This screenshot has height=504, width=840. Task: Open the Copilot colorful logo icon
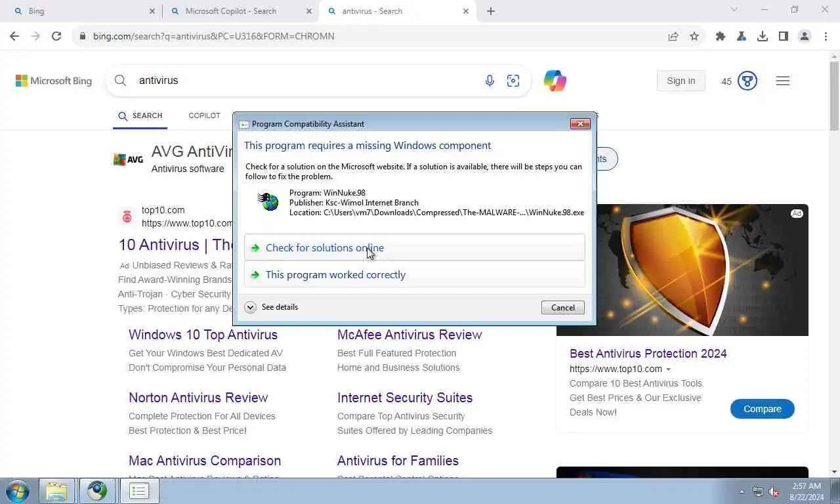click(x=555, y=81)
